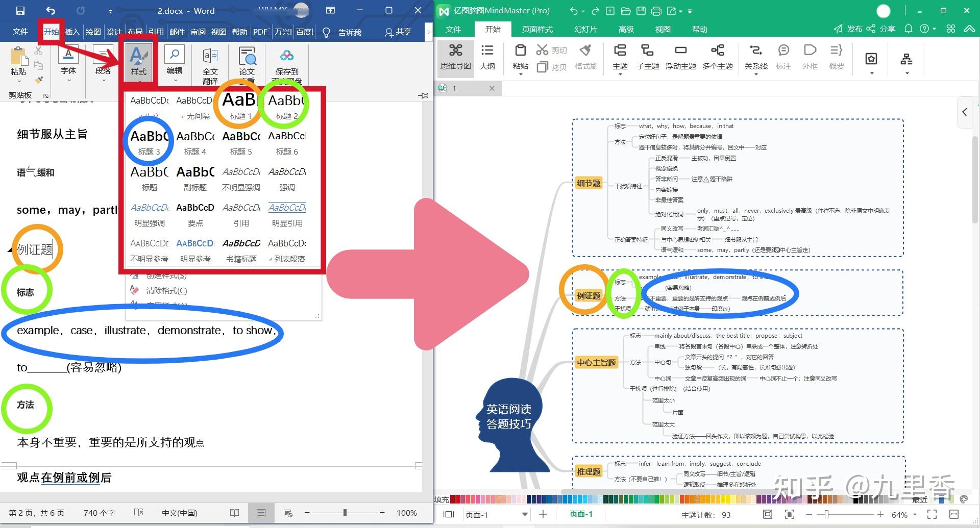
Task: Switch Word to Print Layout view
Action: coord(261,513)
